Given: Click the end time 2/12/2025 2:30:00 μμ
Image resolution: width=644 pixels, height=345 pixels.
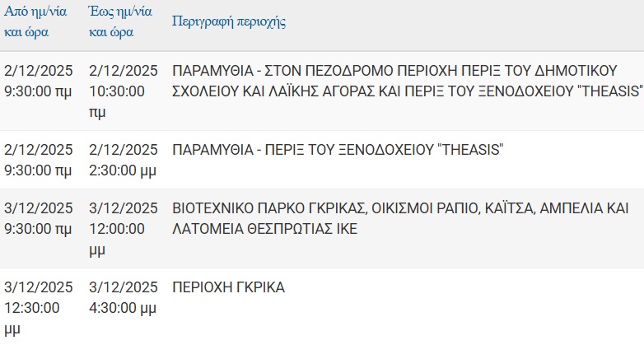Looking at the screenshot, I should coord(122,160).
